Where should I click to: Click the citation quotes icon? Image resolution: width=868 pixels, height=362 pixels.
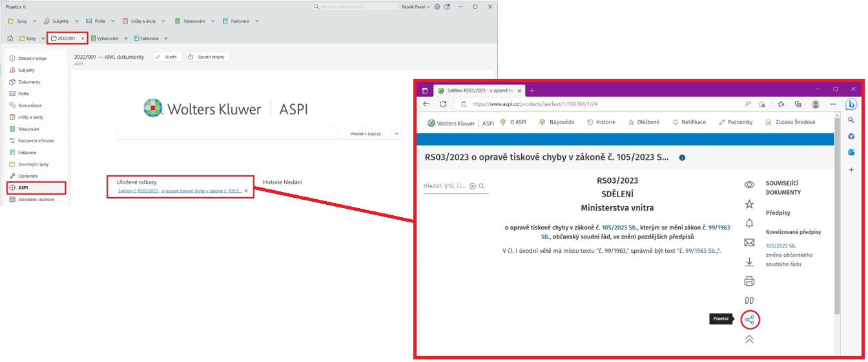click(749, 301)
